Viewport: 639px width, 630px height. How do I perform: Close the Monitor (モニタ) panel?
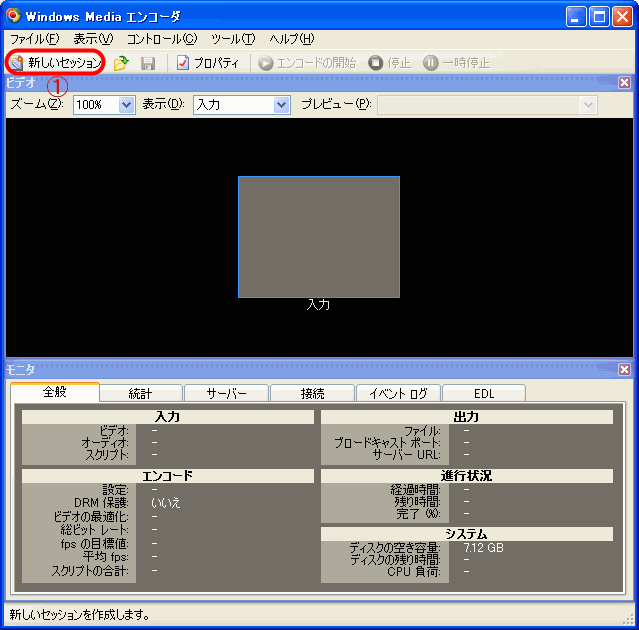point(624,370)
